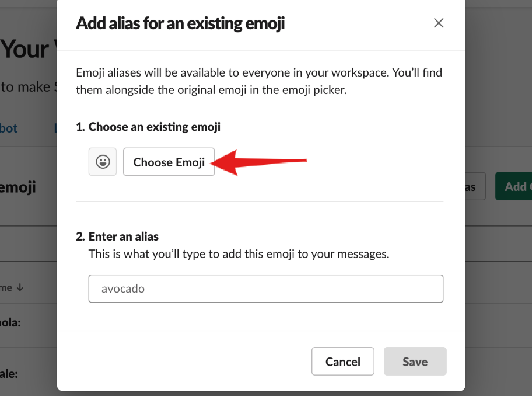Click the 'Add alias for an existing emoji' title
The image size is (532, 396).
180,23
